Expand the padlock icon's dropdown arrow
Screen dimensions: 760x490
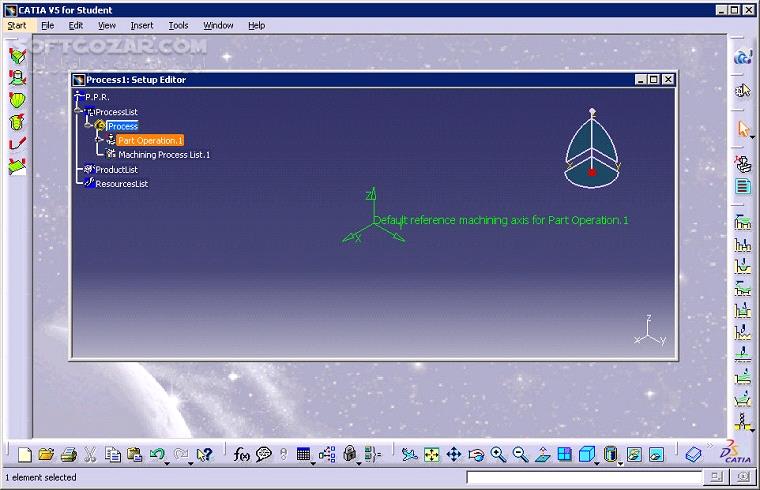tap(359, 464)
